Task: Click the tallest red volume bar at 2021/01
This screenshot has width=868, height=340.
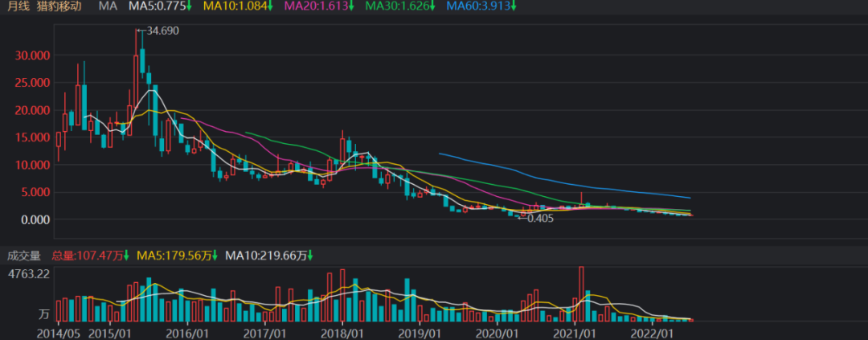Action: point(581,294)
